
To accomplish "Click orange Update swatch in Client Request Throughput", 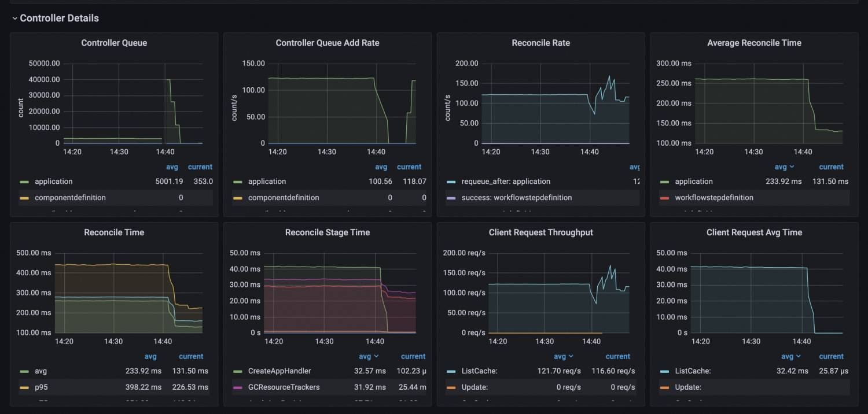I will [451, 387].
